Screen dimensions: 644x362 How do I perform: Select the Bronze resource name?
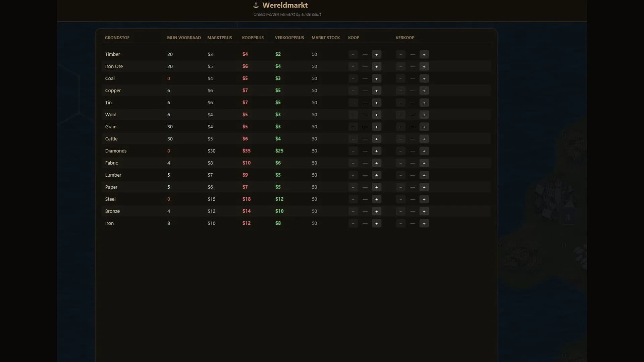pyautogui.click(x=112, y=211)
